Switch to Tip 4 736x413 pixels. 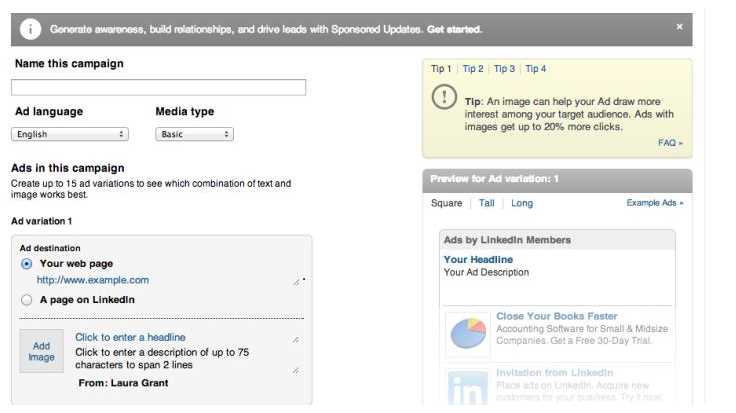[x=536, y=69]
